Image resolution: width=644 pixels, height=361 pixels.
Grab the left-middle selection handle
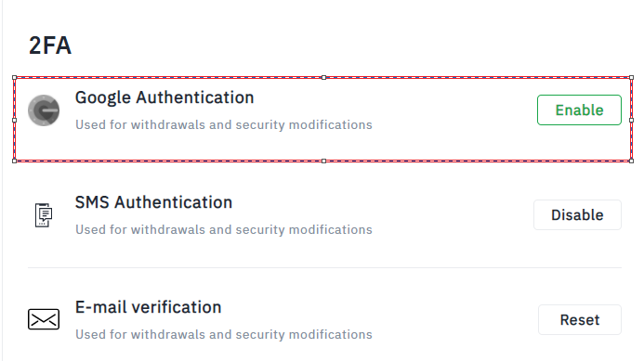[x=14, y=121]
